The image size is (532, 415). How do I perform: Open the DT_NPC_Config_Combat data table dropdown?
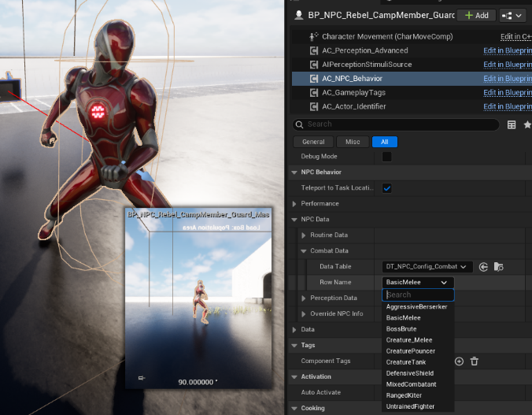tap(427, 267)
